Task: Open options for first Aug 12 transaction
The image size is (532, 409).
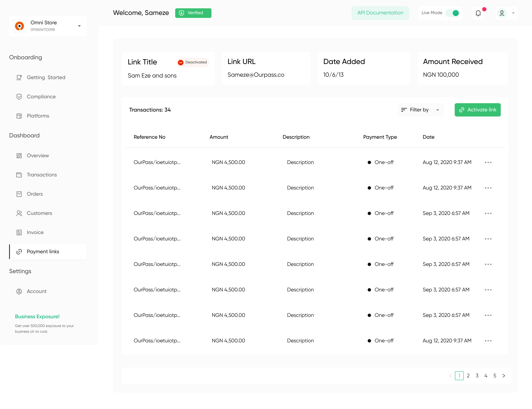Action: pos(488,162)
